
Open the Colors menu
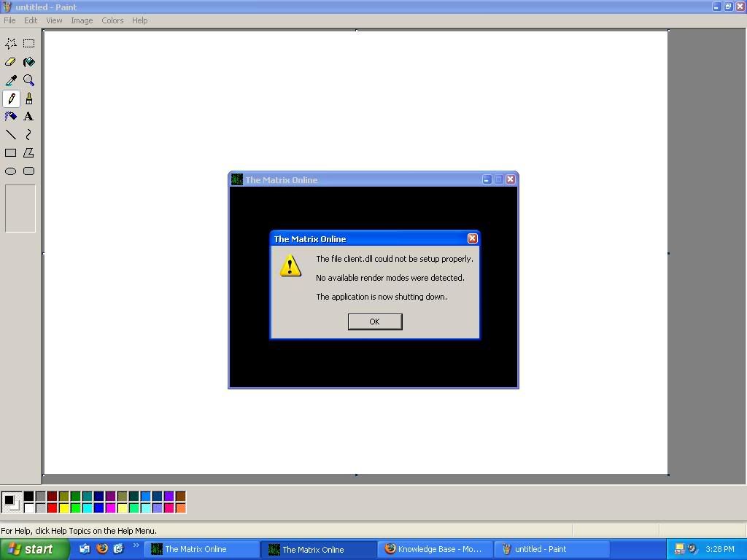(112, 20)
